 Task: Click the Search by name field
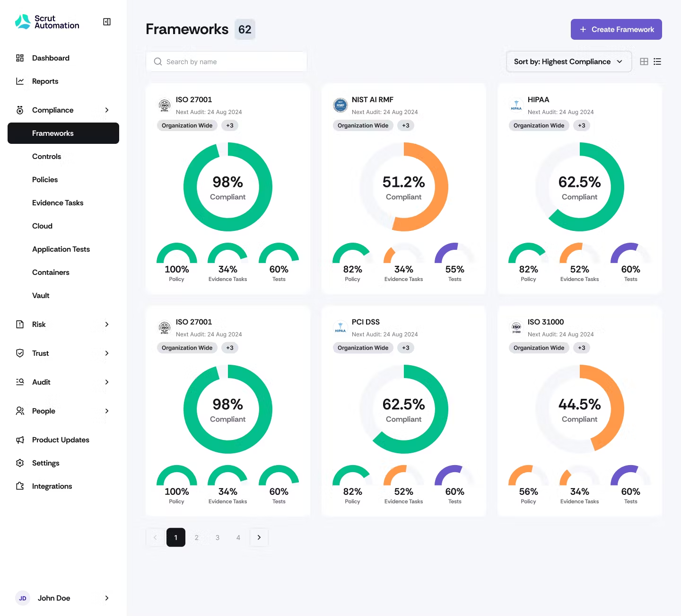(x=226, y=62)
